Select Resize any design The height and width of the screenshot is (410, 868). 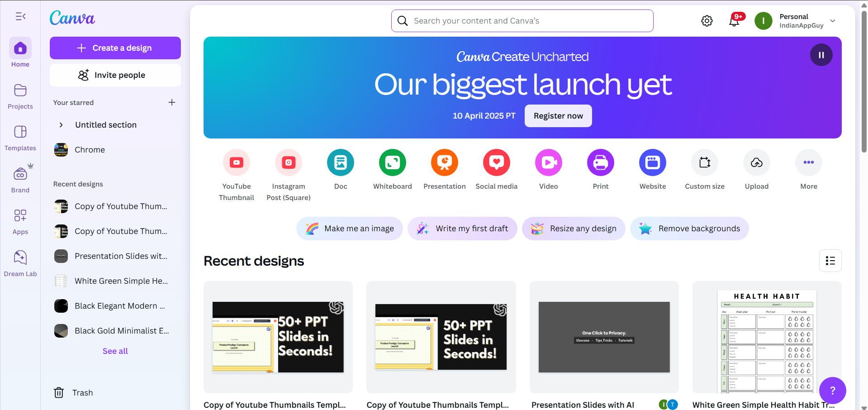(574, 229)
